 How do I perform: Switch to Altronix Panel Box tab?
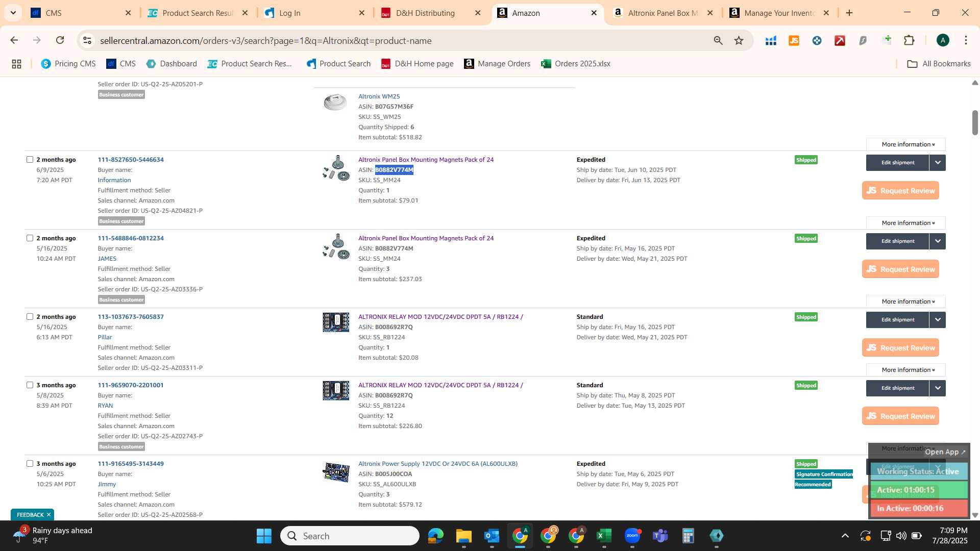pyautogui.click(x=663, y=13)
